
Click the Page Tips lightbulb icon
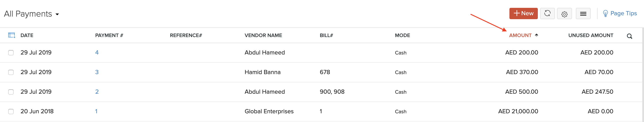tap(605, 14)
